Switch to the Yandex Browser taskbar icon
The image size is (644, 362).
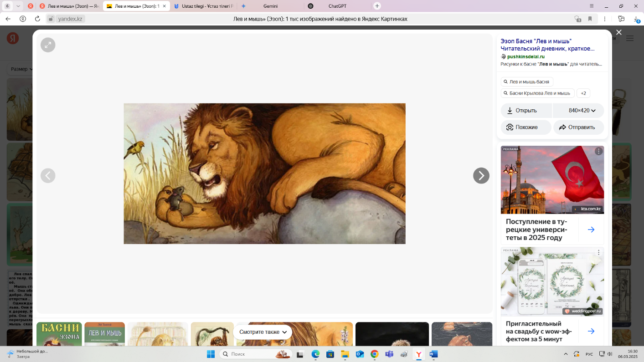419,354
